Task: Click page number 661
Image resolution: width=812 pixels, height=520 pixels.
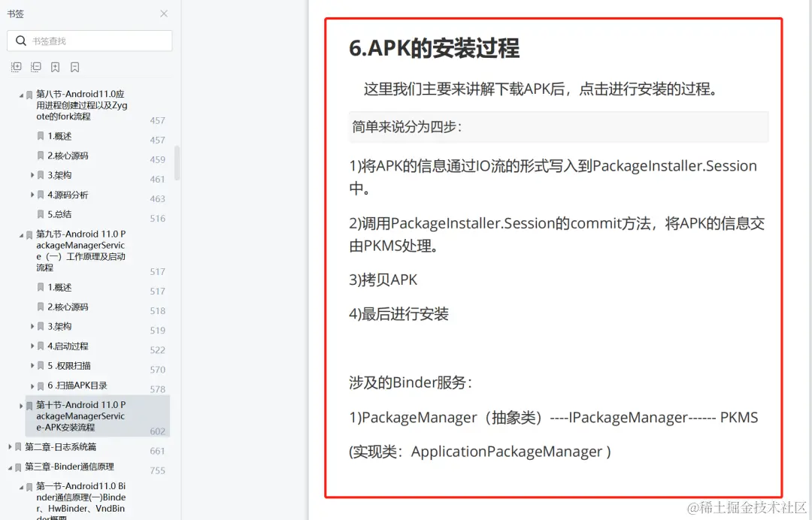Action: tap(157, 451)
